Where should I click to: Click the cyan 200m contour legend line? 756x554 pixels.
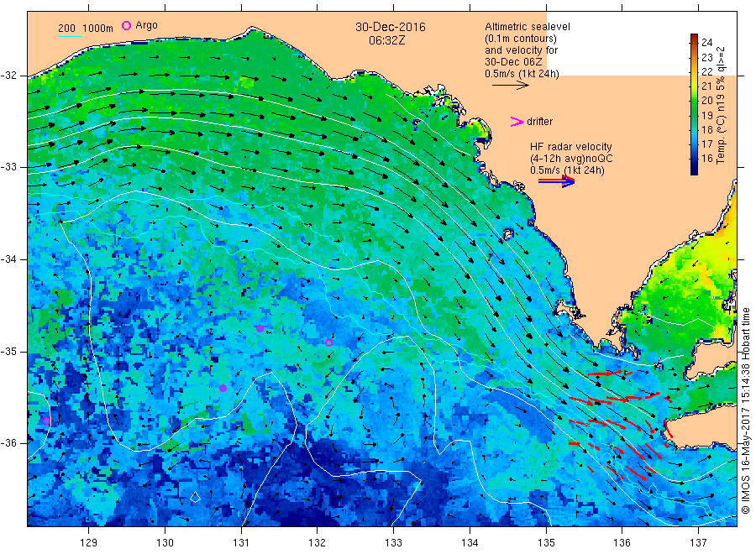(x=70, y=36)
